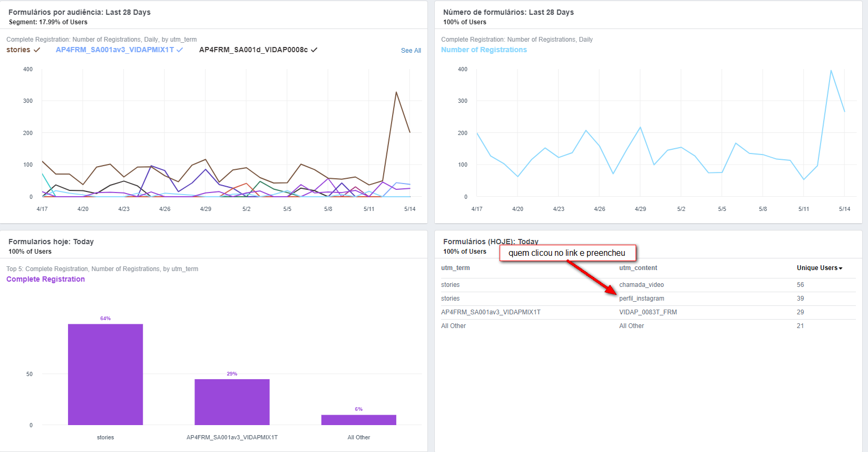
Task: Open the Formulários por audiência card title
Action: click(80, 12)
